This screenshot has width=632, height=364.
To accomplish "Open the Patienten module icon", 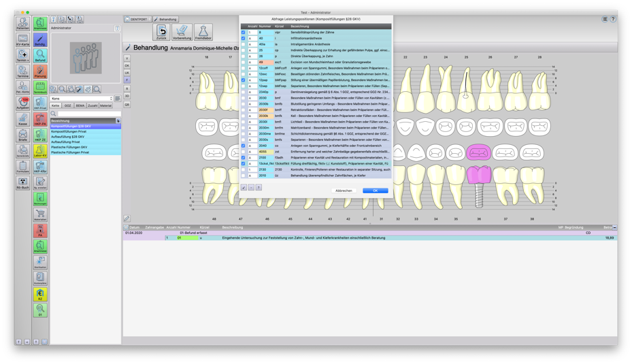I will tap(22, 24).
